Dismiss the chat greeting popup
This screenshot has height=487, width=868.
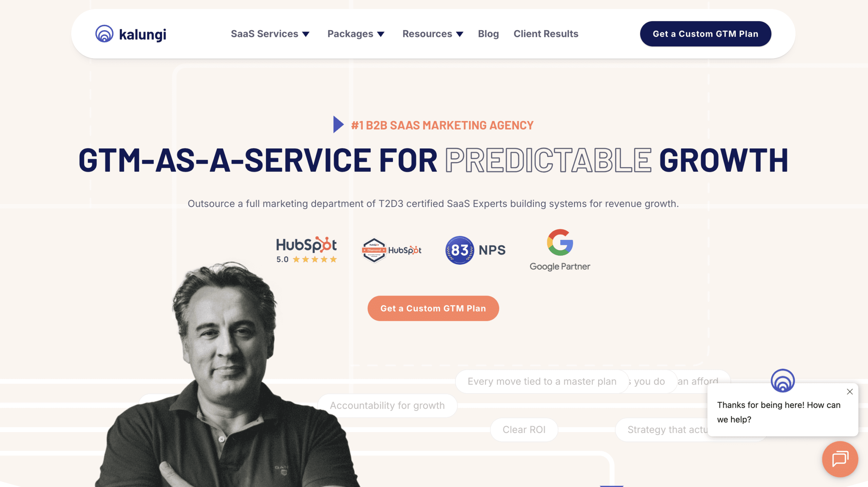click(x=850, y=392)
